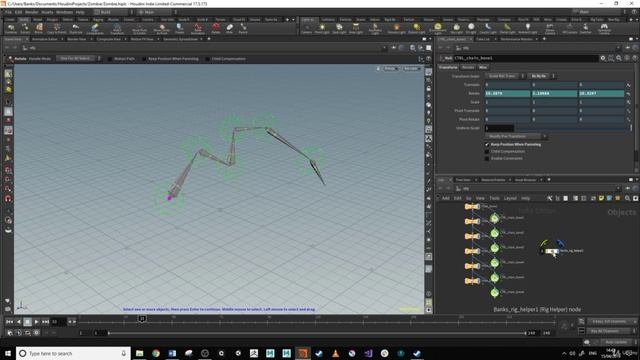
Task: Switch to the Material Palette pane tab
Action: tap(493, 180)
